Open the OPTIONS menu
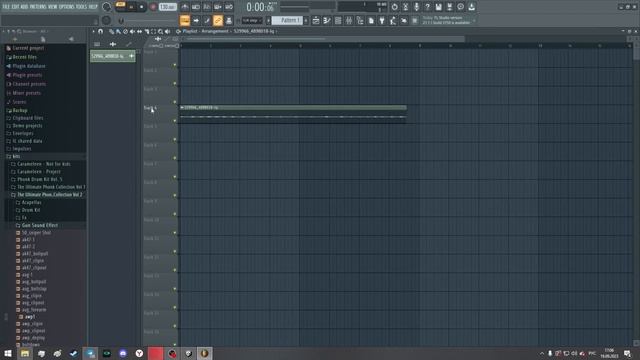 (x=67, y=7)
